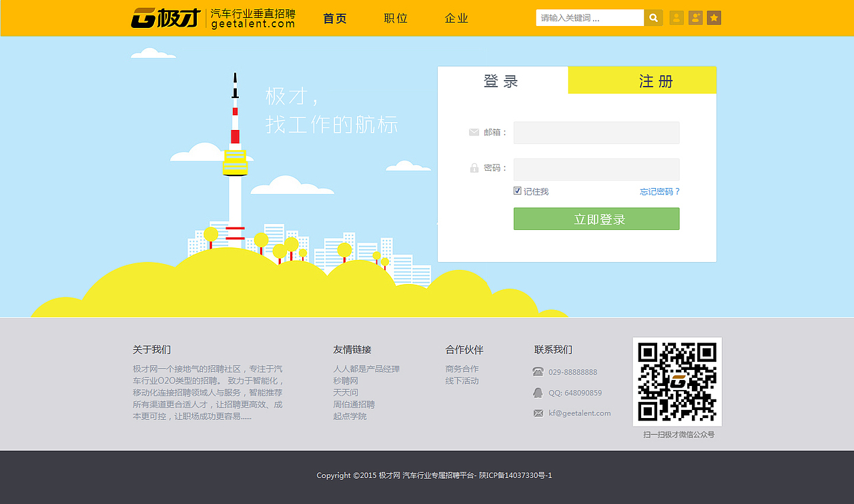Click the user profile icon in header
The width and height of the screenshot is (854, 504).
pyautogui.click(x=677, y=17)
